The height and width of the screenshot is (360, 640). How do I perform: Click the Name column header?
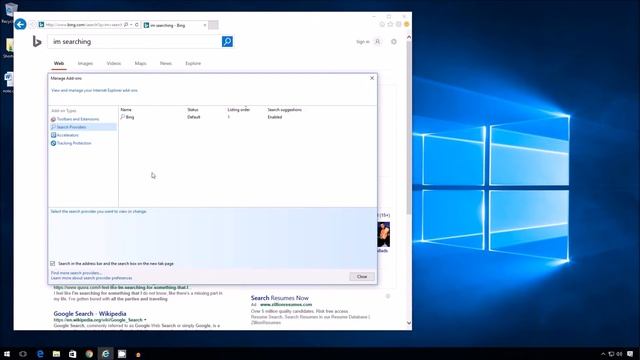tap(126, 110)
